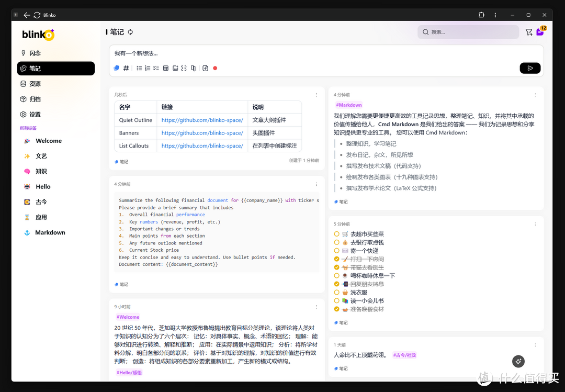Insert a hashtag with the # icon

pos(126,68)
